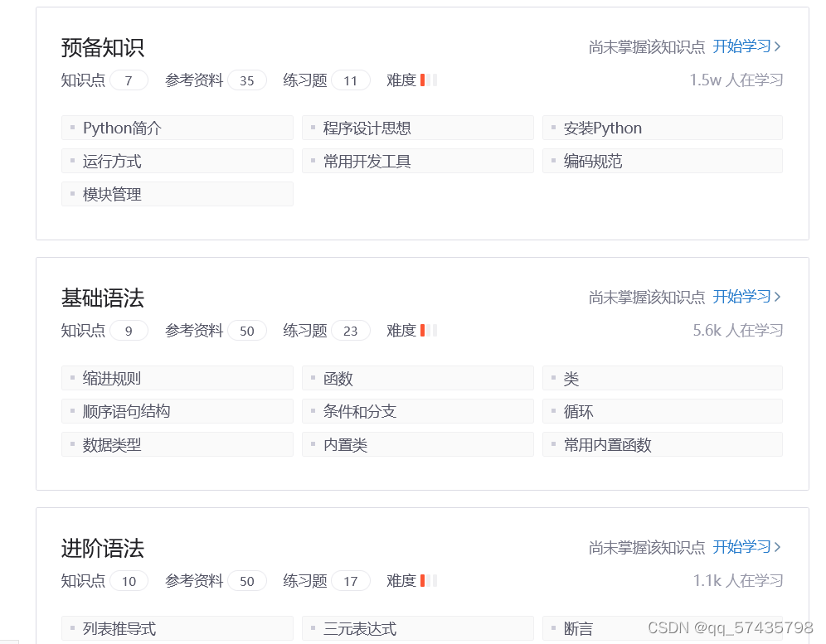Viewport: 826px width, 644px height.
Task: Select the 运行方式 knowledge point
Action: coord(177,161)
